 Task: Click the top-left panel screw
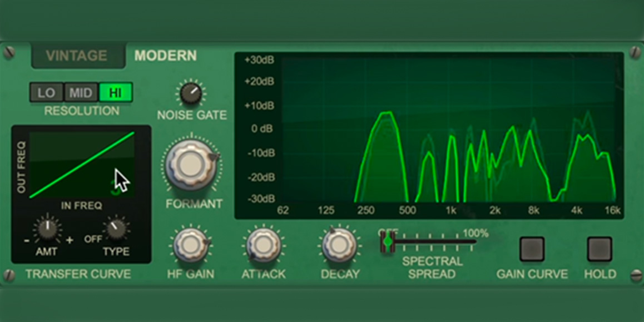9,53
